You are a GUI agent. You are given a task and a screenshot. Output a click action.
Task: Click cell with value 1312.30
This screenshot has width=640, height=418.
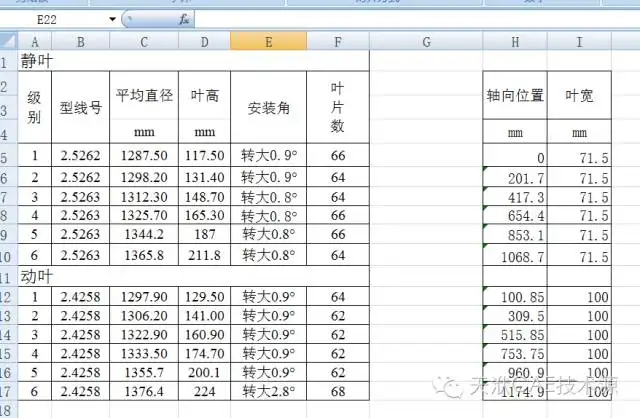click(144, 197)
